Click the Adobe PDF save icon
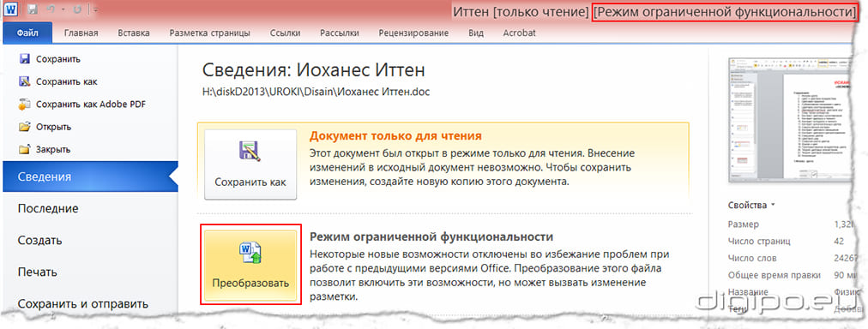This screenshot has height=329, width=868. pyautogui.click(x=24, y=104)
